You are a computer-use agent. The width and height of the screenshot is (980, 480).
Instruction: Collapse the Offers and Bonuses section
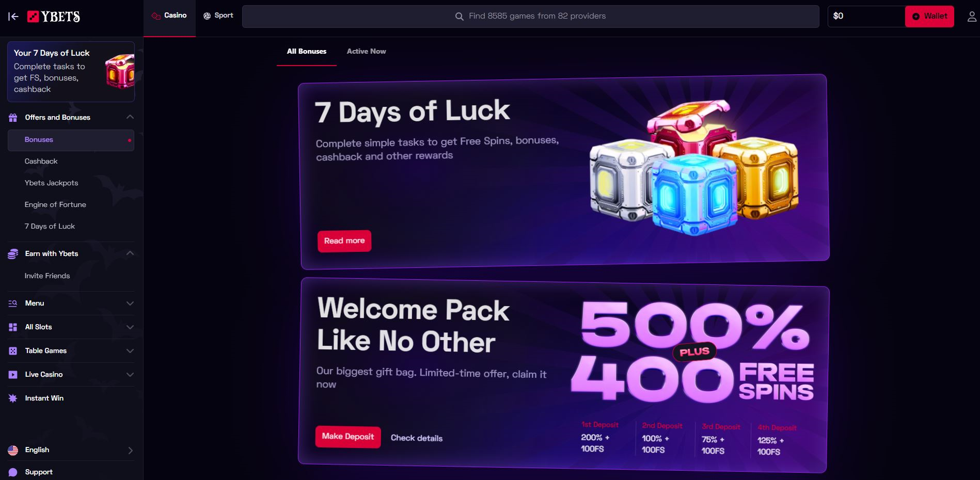click(x=130, y=117)
